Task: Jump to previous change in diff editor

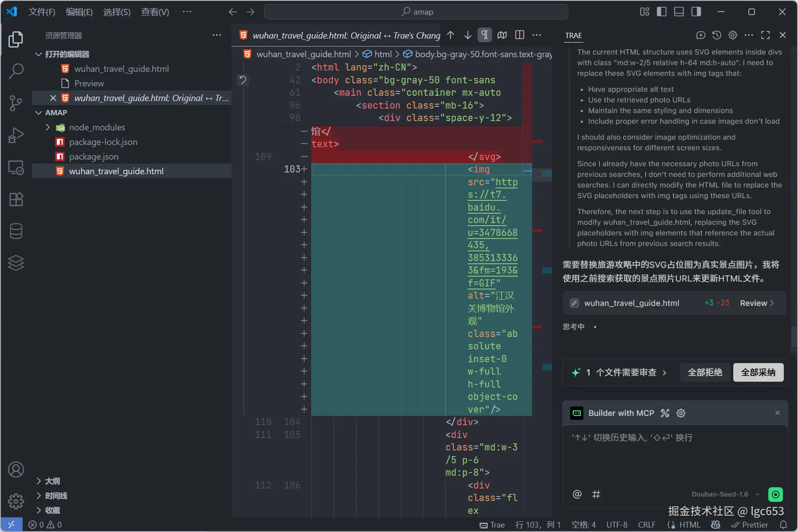Action: [450, 35]
